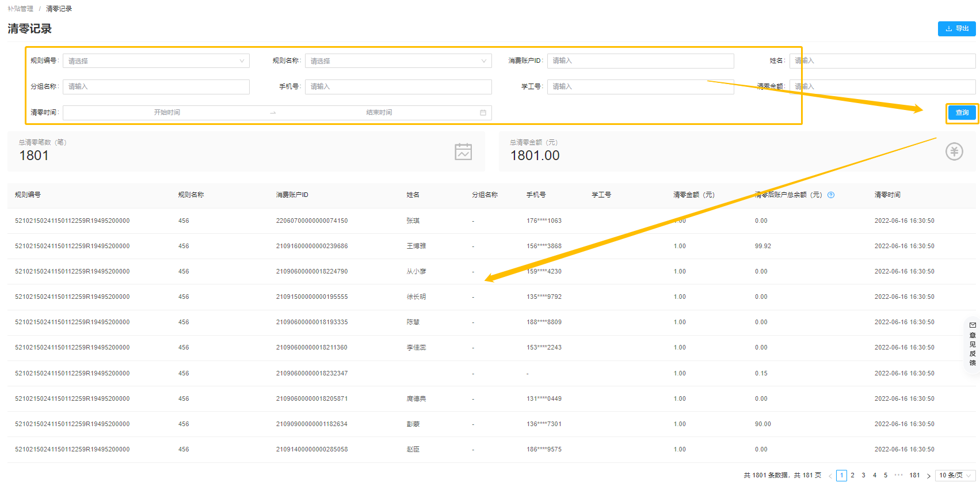The height and width of the screenshot is (486, 980).
Task: Click the 导出 export button
Action: click(x=956, y=28)
